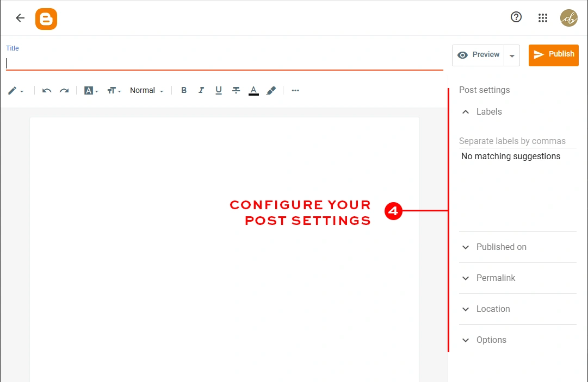Click the Post settings heading

click(484, 90)
